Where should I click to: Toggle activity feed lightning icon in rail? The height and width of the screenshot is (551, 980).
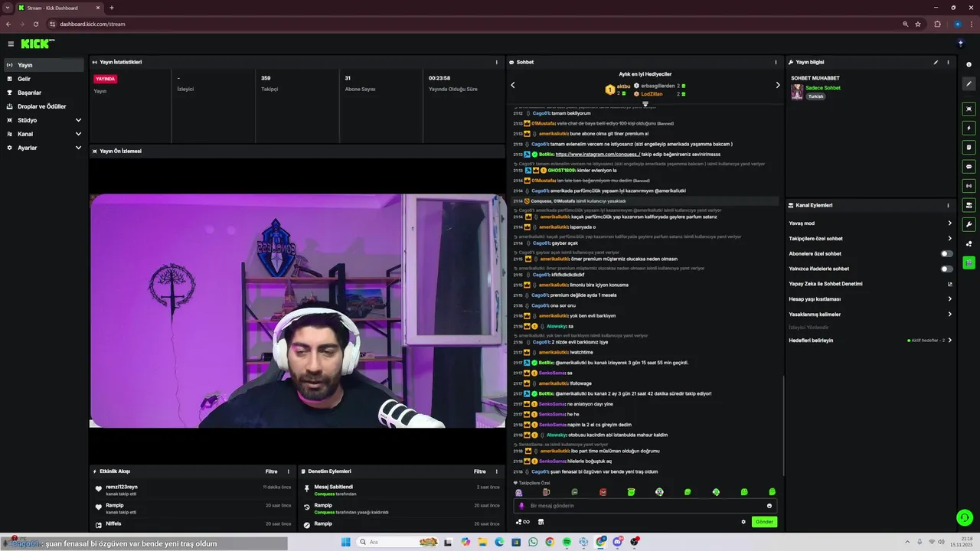[969, 128]
